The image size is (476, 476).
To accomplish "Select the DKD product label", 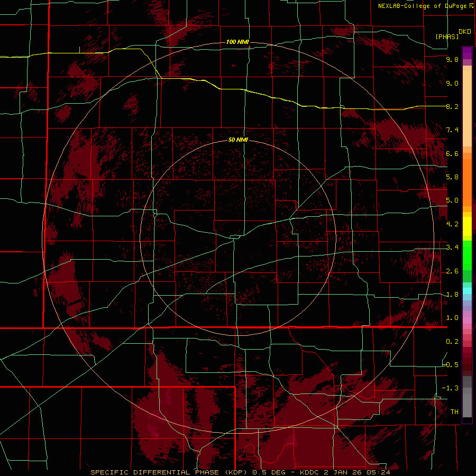I will [465, 32].
